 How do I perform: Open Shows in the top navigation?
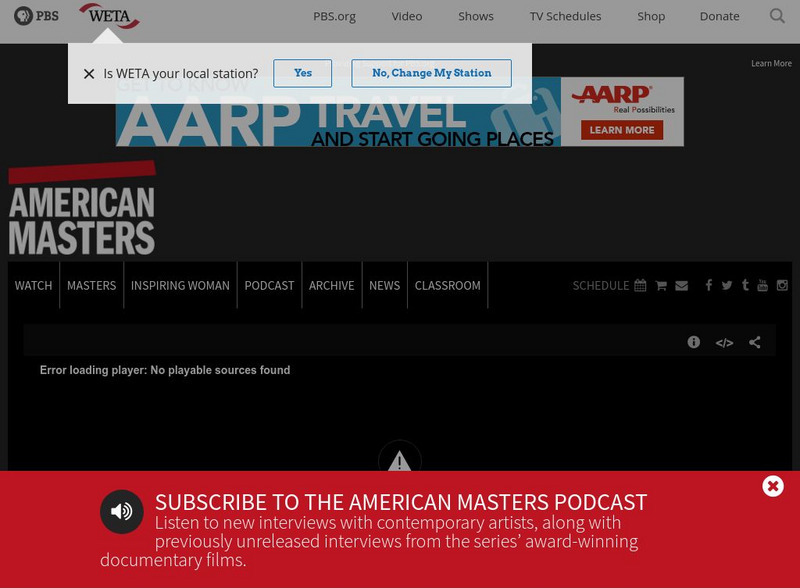click(476, 16)
